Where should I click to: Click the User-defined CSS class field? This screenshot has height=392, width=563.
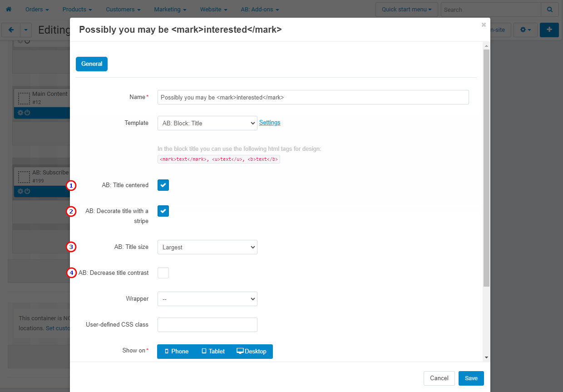click(x=207, y=325)
